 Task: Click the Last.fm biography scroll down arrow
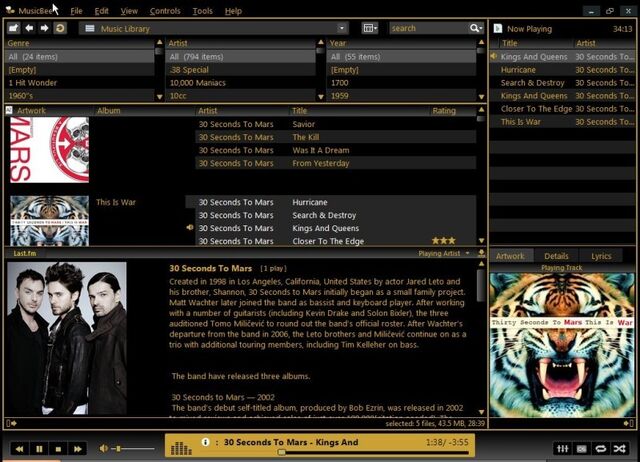tap(481, 412)
